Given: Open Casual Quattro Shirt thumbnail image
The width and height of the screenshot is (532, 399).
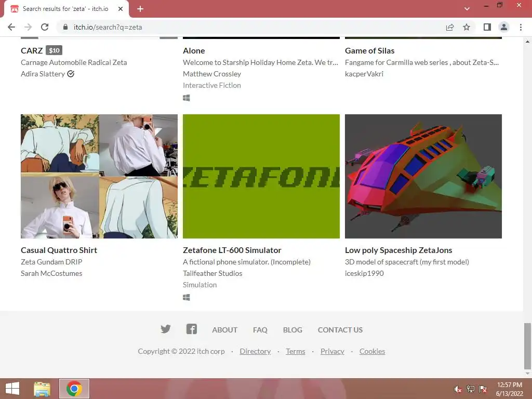Looking at the screenshot, I should (x=99, y=176).
